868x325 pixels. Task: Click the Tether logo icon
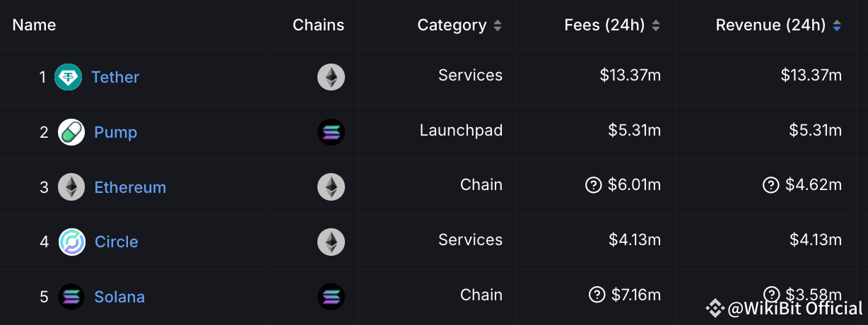(x=69, y=77)
